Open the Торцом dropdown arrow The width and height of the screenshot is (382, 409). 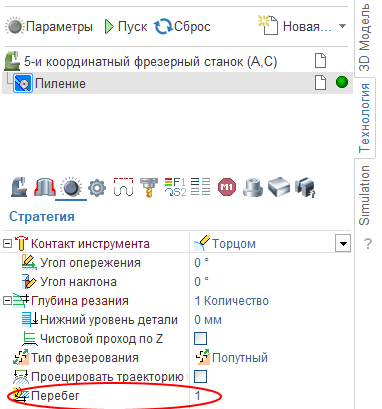[343, 243]
